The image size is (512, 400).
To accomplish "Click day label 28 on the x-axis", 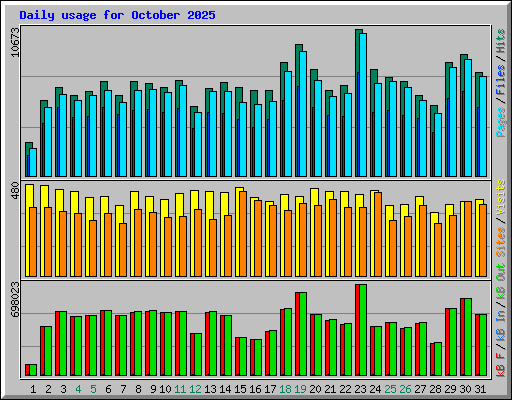I will (x=435, y=389).
